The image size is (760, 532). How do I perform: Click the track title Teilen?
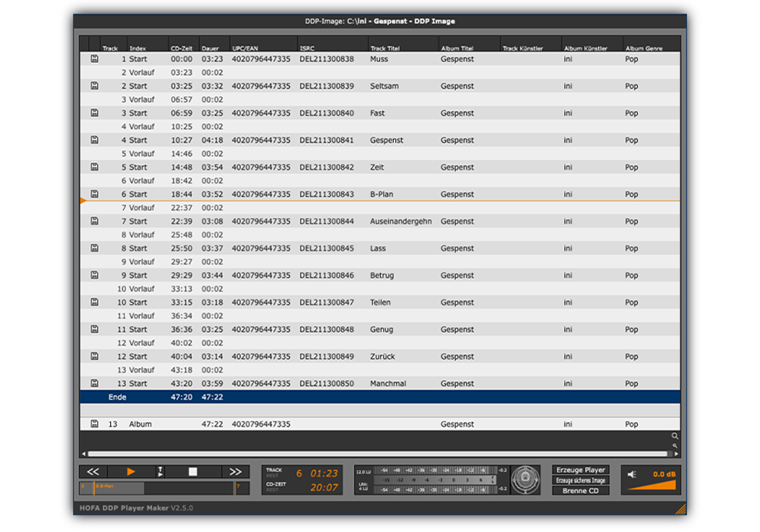[380, 302]
